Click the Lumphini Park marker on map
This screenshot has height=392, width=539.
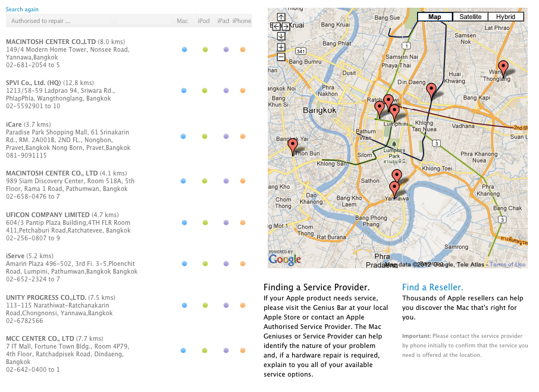coord(394,144)
